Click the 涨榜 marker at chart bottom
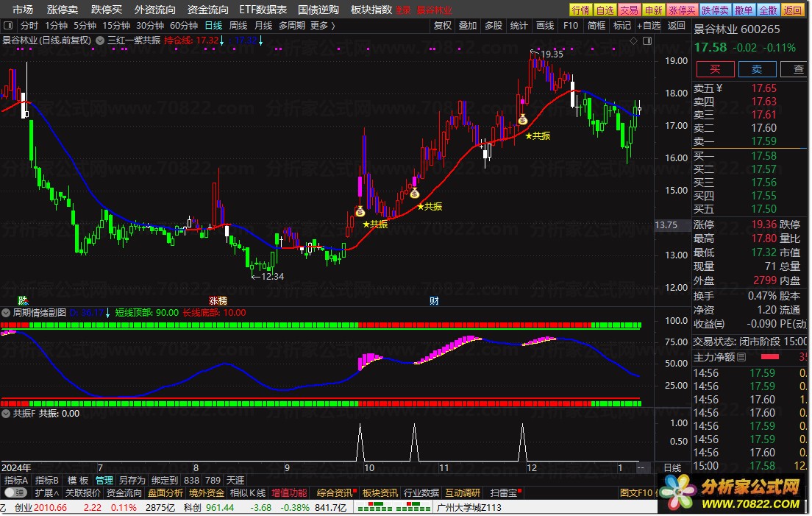 coord(218,301)
